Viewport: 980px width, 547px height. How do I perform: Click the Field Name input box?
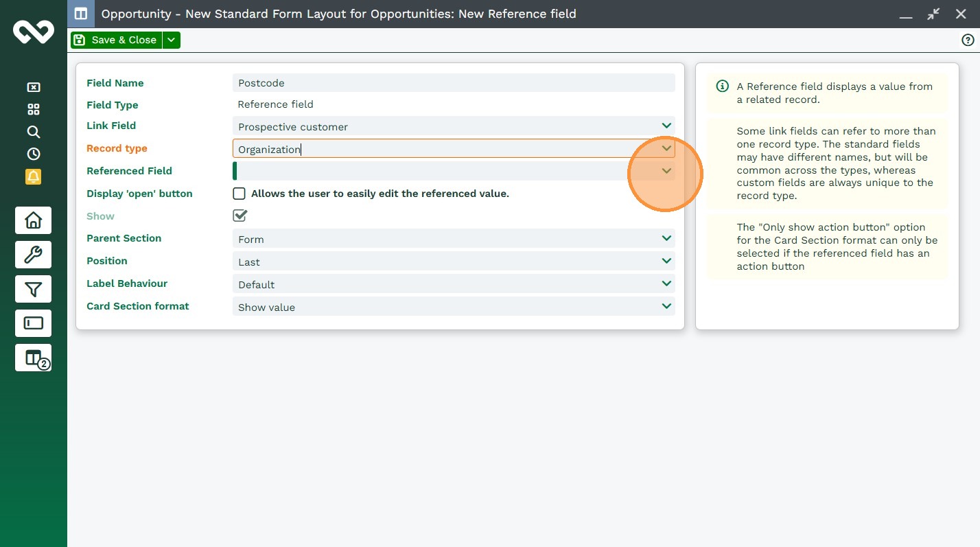coord(453,83)
